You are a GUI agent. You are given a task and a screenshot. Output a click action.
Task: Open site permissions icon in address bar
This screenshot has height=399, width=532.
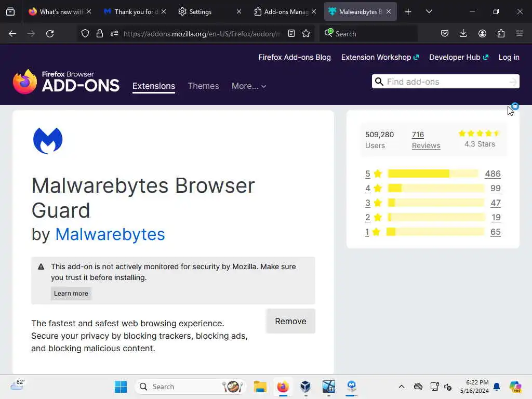114,34
